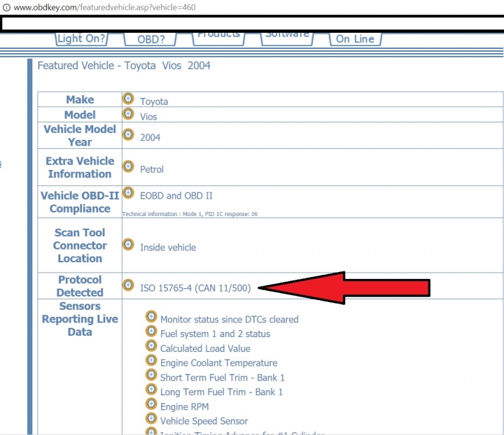The image size is (504, 435).
Task: Click the Make row label
Action: [x=80, y=99]
